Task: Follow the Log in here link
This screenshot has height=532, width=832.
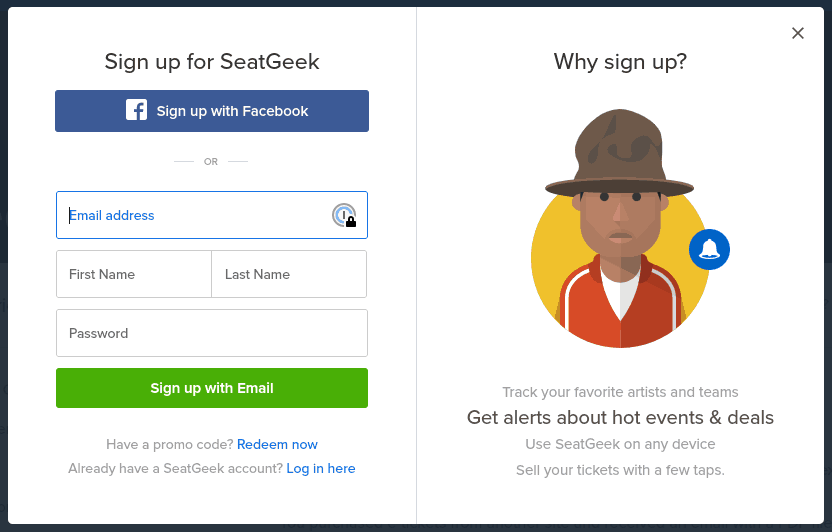Action: coord(320,468)
